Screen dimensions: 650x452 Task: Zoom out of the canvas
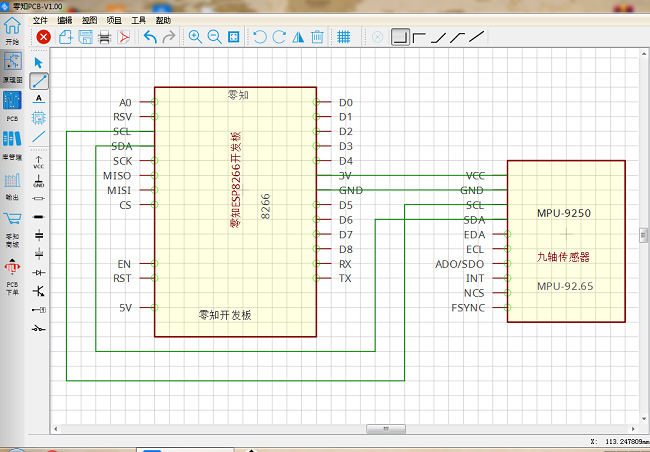[x=214, y=37]
